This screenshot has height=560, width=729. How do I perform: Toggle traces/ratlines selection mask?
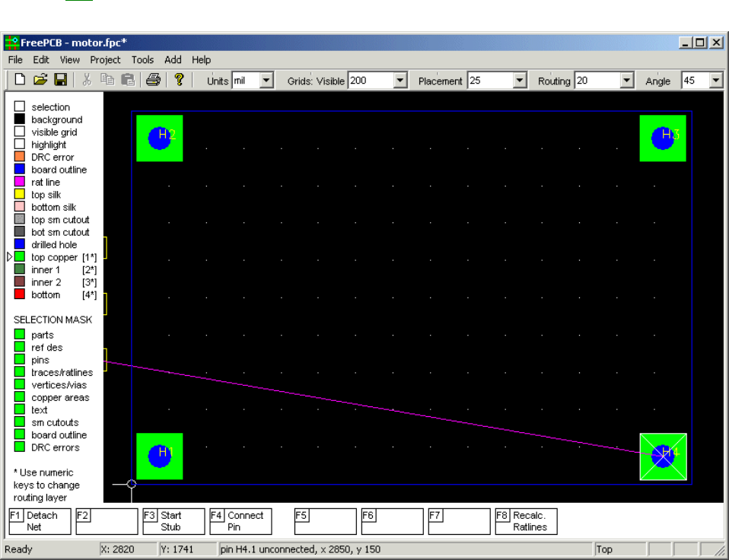coord(20,372)
